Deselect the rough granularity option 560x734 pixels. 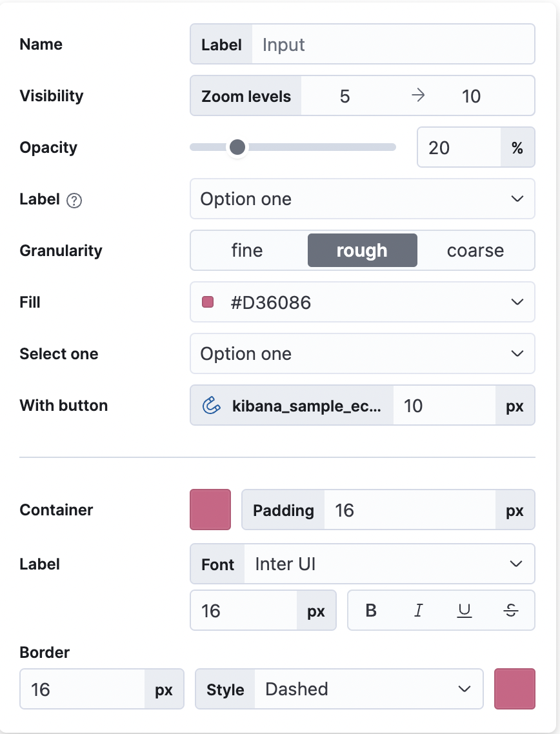click(x=362, y=250)
